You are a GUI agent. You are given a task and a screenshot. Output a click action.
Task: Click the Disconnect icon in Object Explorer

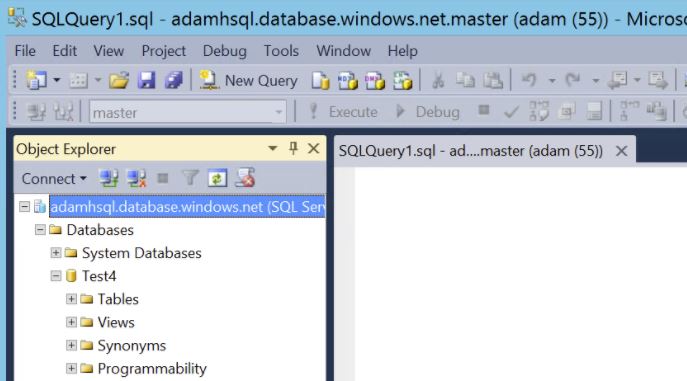point(136,179)
